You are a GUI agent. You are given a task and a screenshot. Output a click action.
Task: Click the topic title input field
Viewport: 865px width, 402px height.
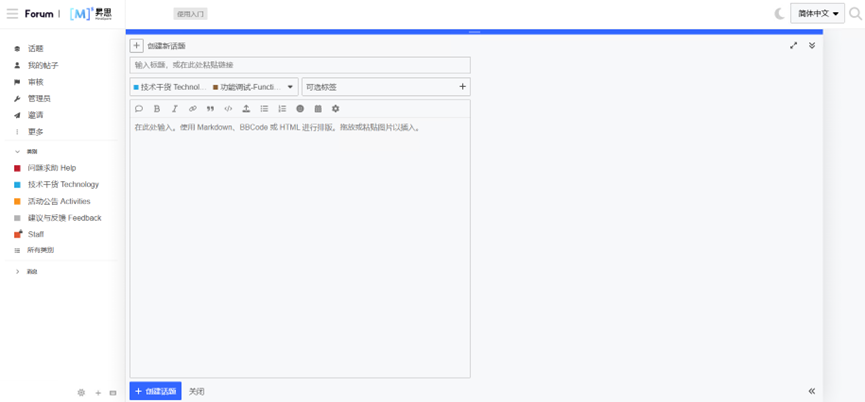pos(300,65)
